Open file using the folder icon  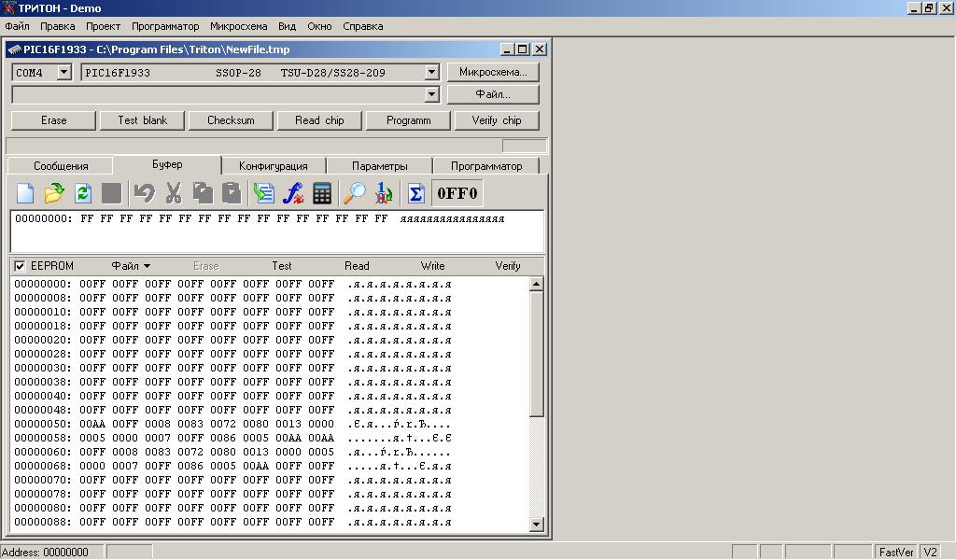54,193
